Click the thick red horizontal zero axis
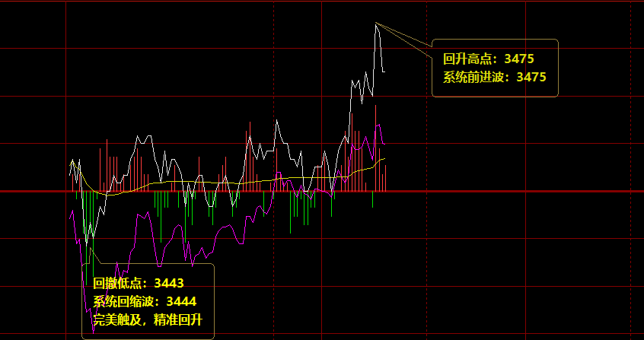 (x=495, y=192)
